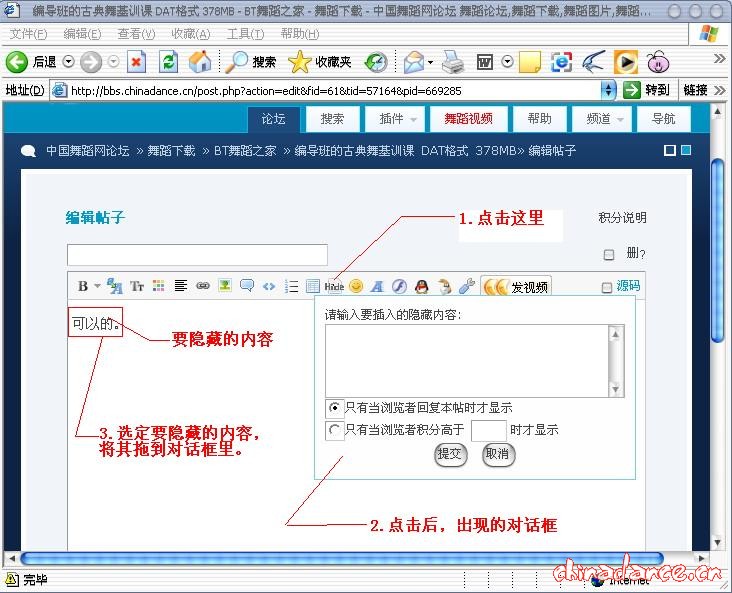Screen dimensions: 732x593
Task: Expand the Back button history dropdown arrow
Action: [x=69, y=62]
